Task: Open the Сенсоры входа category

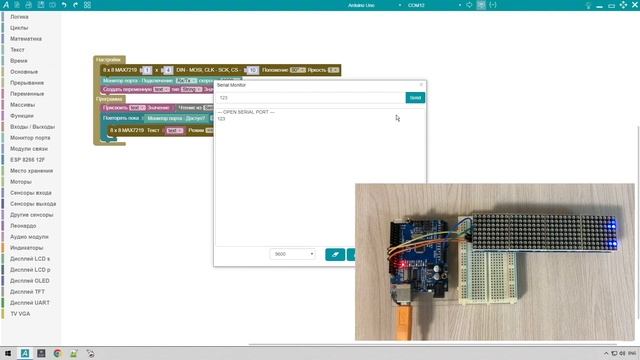Action: coord(31,193)
